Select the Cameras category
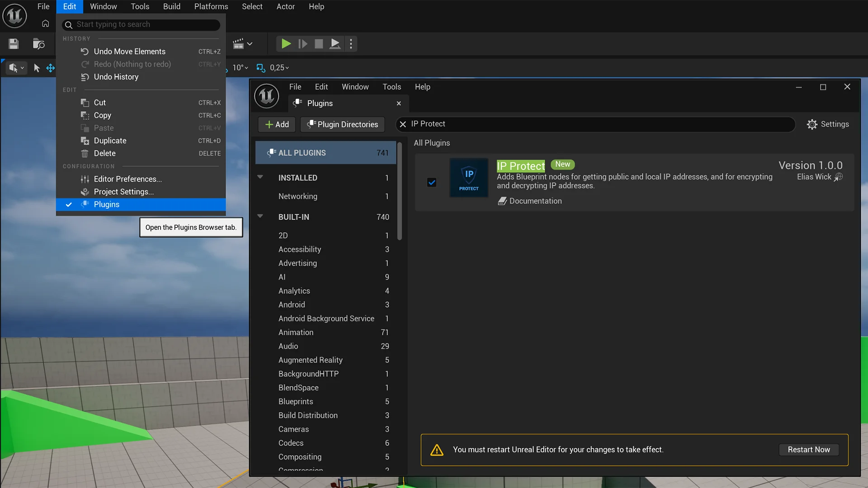Screen dimensions: 868x488 [x=325, y=429]
